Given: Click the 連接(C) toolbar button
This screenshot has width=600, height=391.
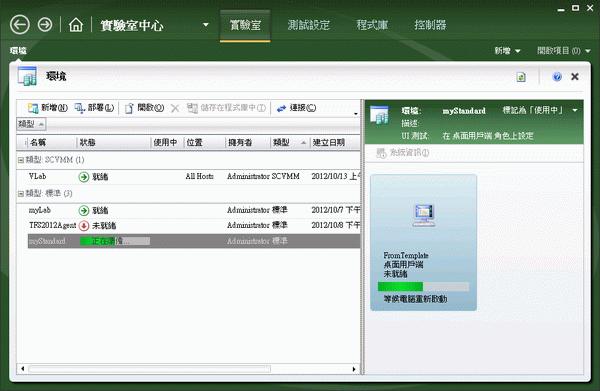Looking at the screenshot, I should tap(296, 108).
